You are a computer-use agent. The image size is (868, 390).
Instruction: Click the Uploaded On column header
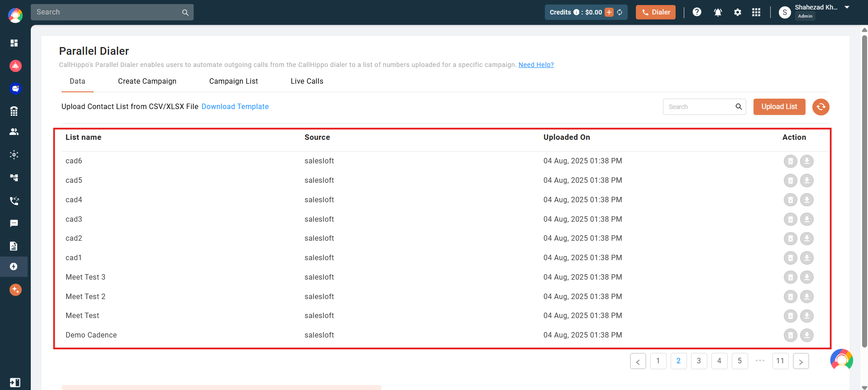click(567, 138)
